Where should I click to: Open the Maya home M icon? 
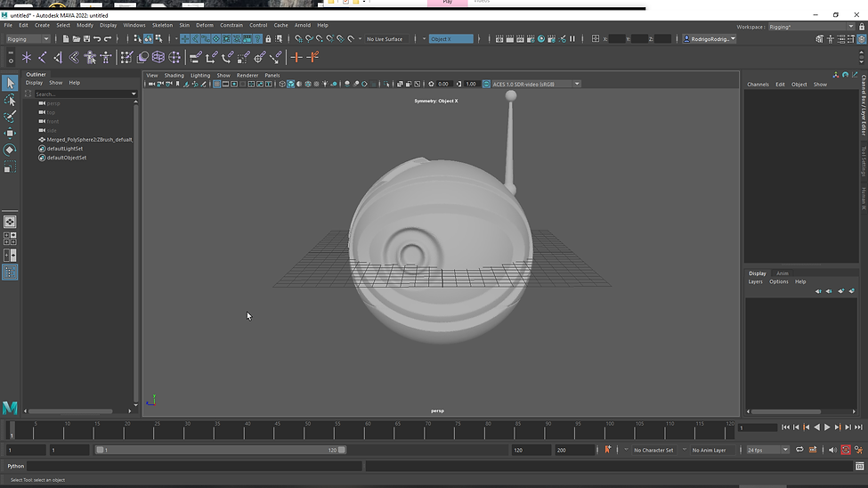(x=10, y=408)
